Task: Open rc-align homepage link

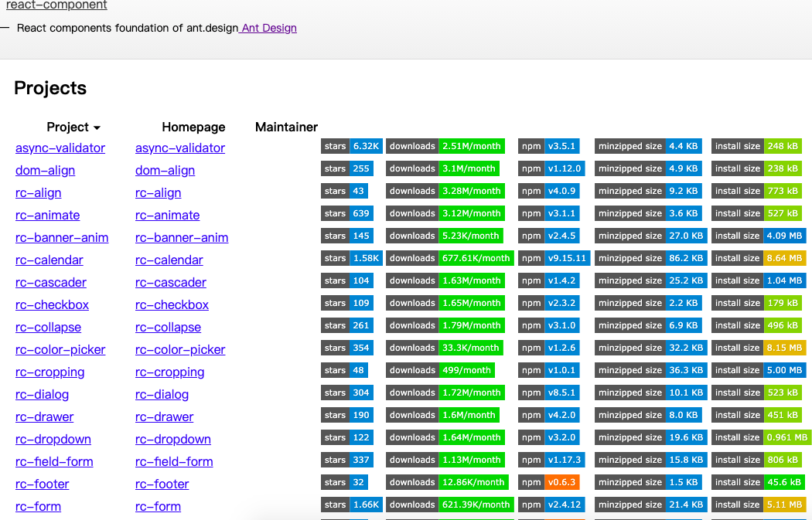Action: (x=158, y=193)
